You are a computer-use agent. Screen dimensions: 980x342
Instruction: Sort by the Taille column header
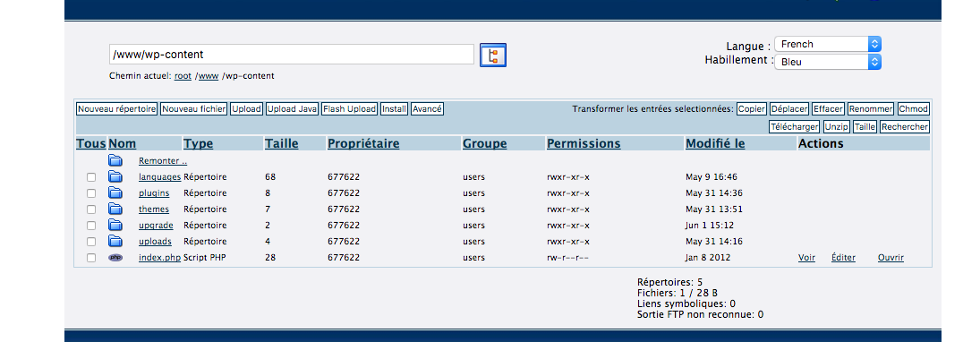coord(281,144)
